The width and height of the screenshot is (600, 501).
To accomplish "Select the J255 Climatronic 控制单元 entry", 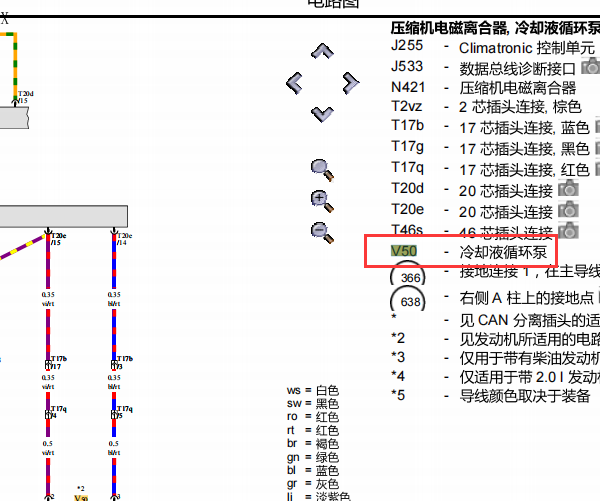I will (493, 47).
